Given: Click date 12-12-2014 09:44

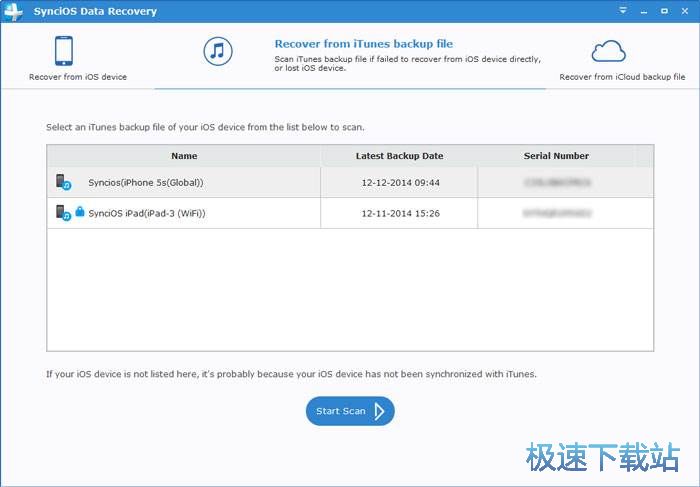Looking at the screenshot, I should click(400, 183).
